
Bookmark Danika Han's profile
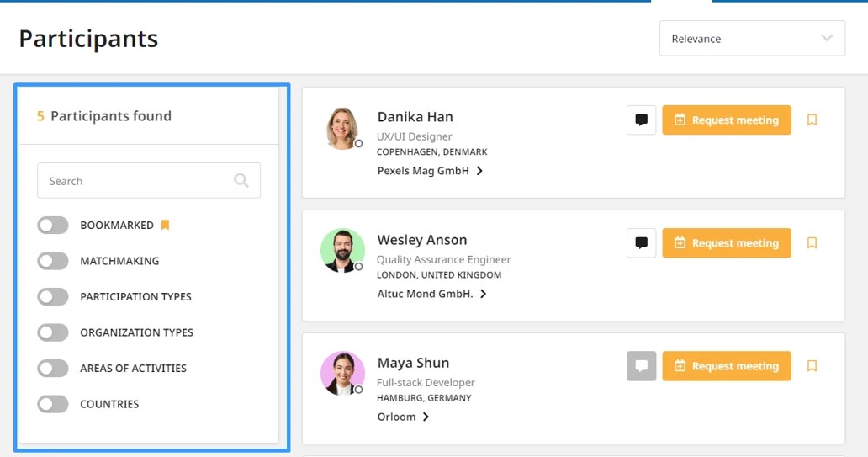812,120
